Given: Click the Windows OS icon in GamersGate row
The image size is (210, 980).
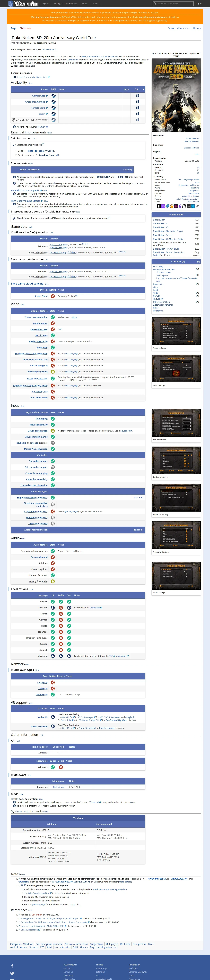Looking at the screenshot, I should click(138, 96).
